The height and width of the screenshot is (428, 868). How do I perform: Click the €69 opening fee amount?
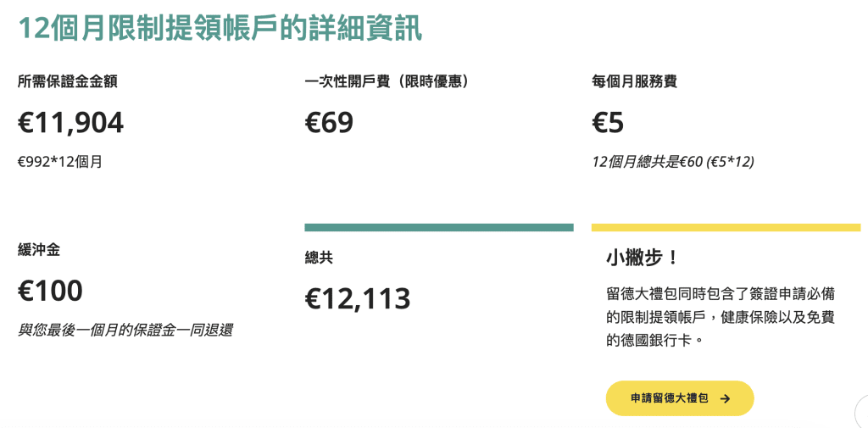[x=329, y=123]
